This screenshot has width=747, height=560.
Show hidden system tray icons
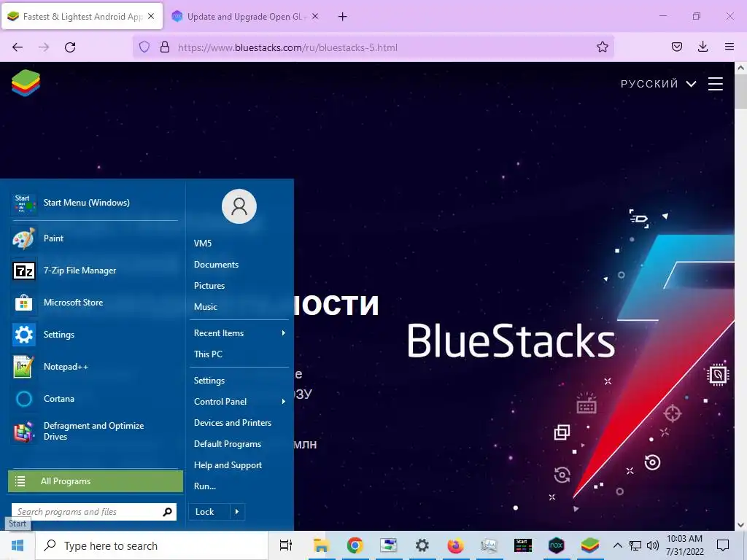click(x=617, y=545)
